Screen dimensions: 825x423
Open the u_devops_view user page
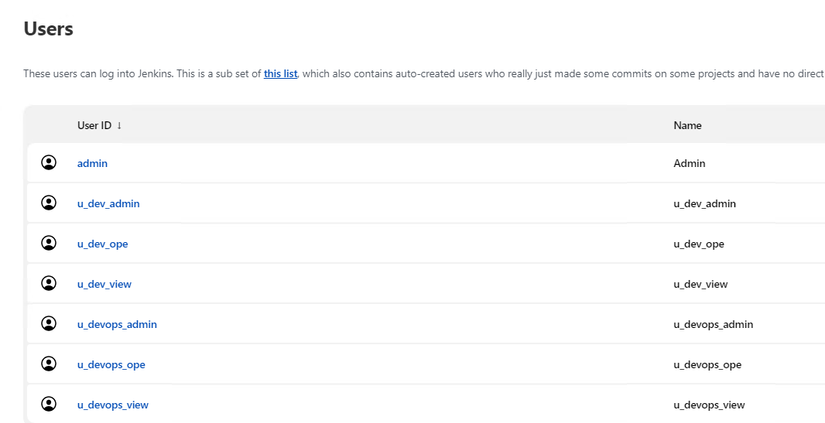click(113, 405)
